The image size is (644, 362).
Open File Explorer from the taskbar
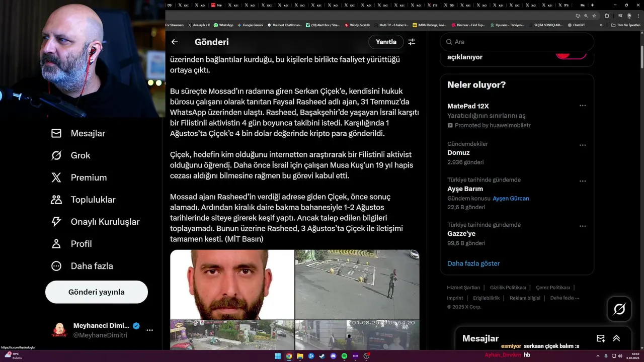(x=300, y=356)
